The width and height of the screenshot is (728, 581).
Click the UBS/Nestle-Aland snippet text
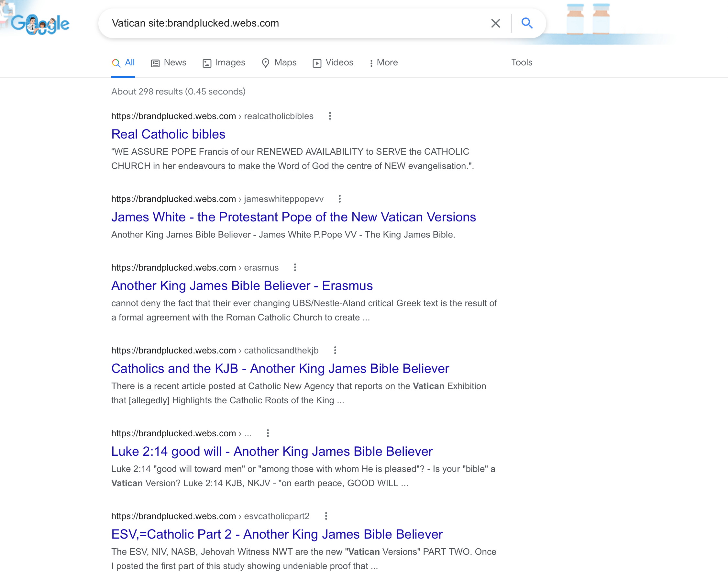click(304, 310)
